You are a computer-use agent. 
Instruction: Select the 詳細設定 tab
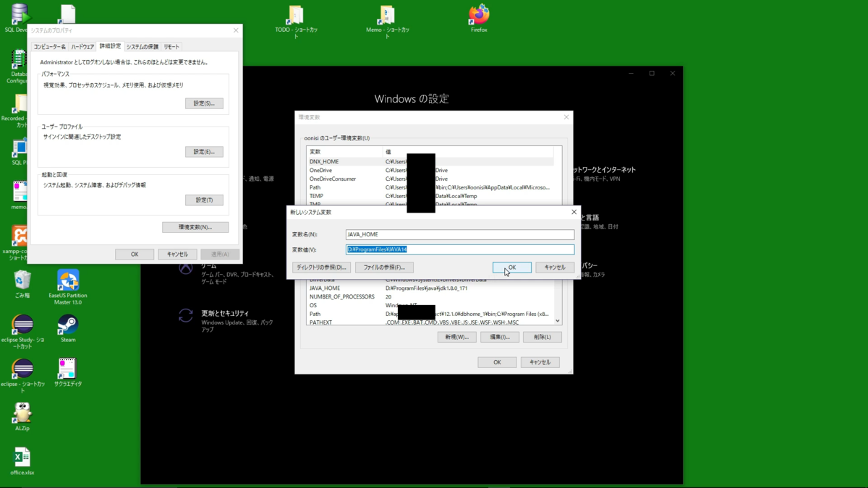[111, 46]
